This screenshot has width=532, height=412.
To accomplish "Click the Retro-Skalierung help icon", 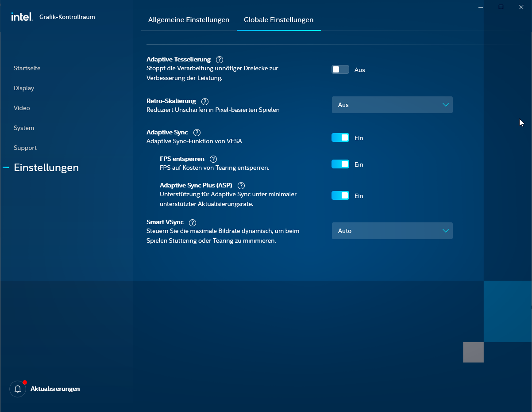I will [204, 101].
